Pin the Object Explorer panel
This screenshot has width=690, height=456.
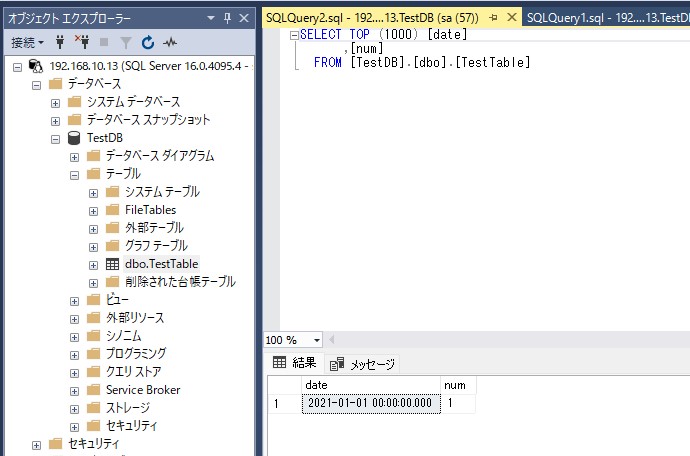227,18
